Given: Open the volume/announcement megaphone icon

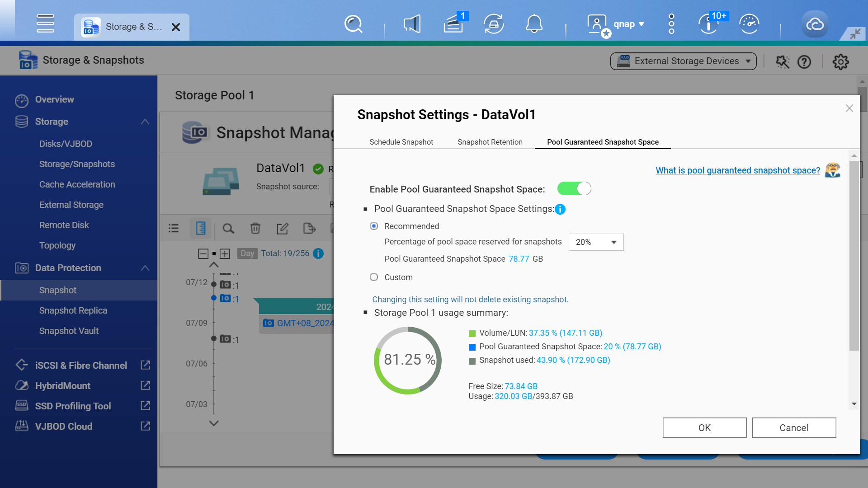Looking at the screenshot, I should pyautogui.click(x=412, y=24).
